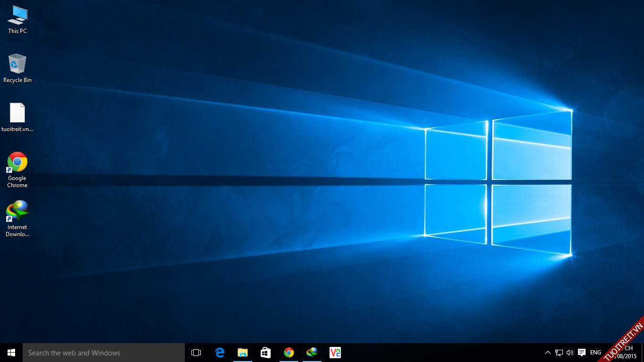The height and width of the screenshot is (362, 644).
Task: Select the This PC desktop icon
Action: tap(17, 20)
